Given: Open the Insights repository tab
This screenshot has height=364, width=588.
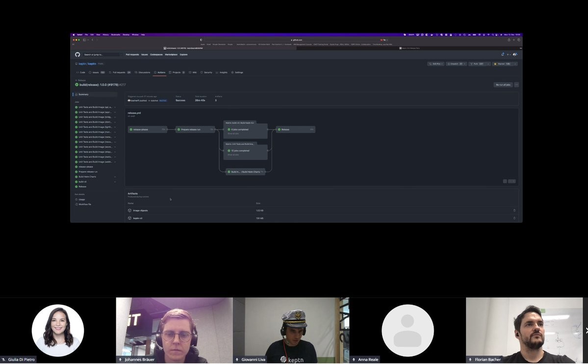Looking at the screenshot, I should [x=222, y=72].
